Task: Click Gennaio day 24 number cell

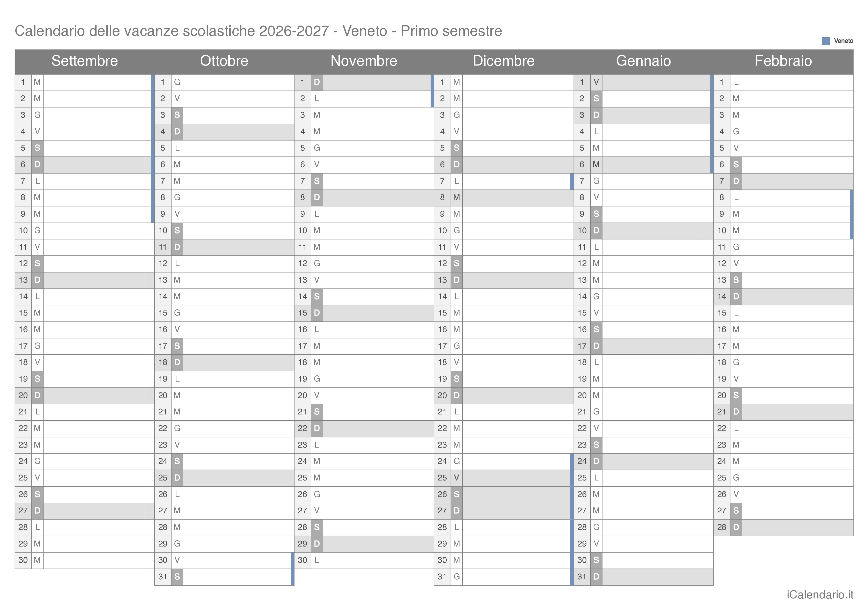Action: pos(582,461)
